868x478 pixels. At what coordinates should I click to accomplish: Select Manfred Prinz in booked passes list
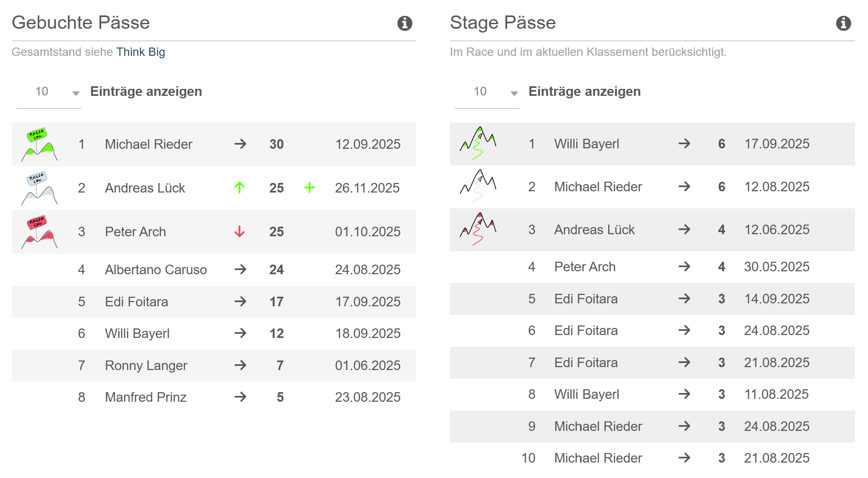[x=145, y=397]
